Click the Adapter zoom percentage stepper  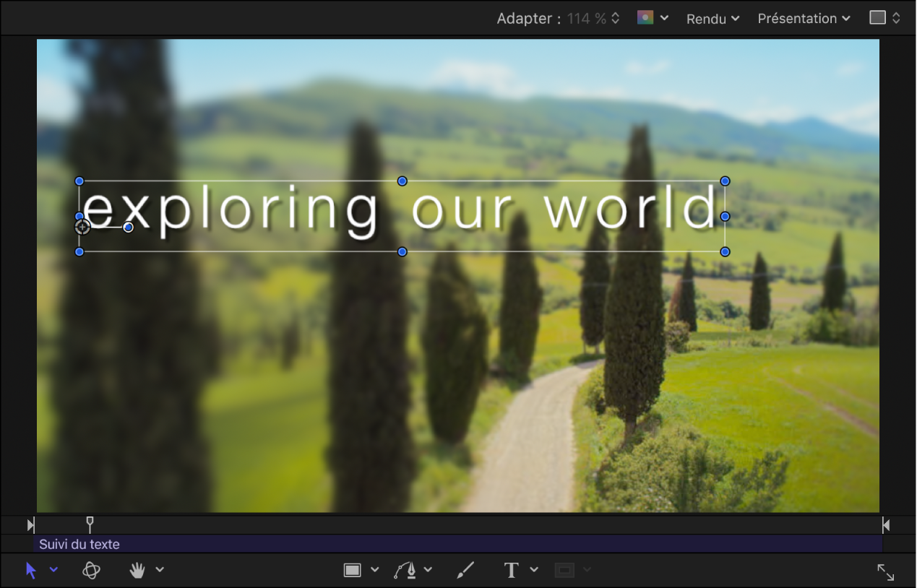pyautogui.click(x=616, y=19)
